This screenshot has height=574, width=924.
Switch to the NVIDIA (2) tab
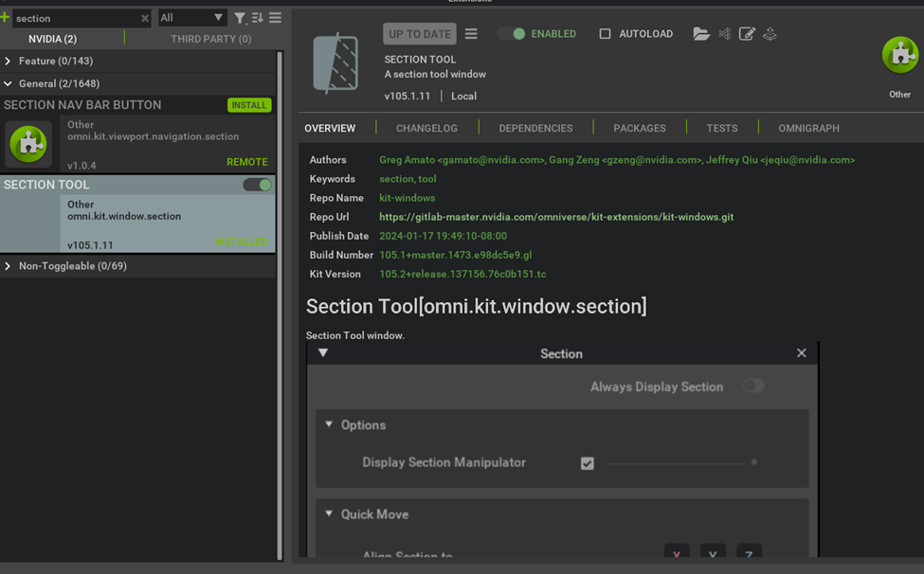click(52, 39)
